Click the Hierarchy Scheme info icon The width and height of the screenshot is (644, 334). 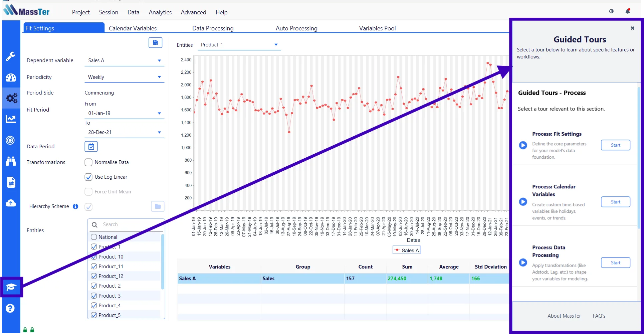(75, 206)
